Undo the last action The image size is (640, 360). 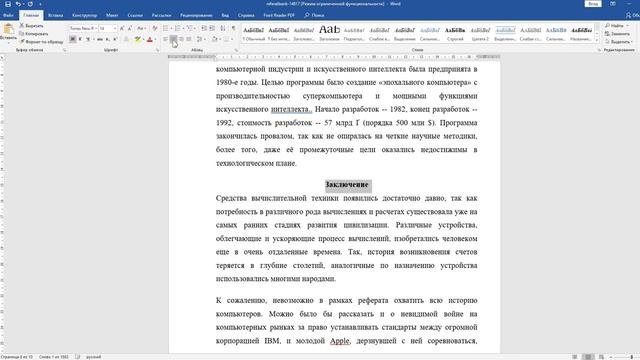tap(18, 4)
